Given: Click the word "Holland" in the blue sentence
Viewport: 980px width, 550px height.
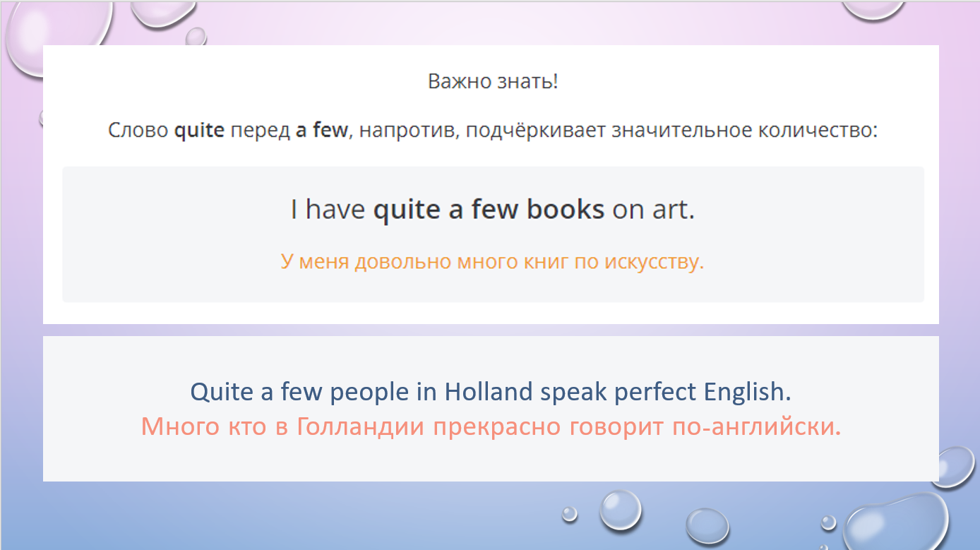Looking at the screenshot, I should pos(489,391).
